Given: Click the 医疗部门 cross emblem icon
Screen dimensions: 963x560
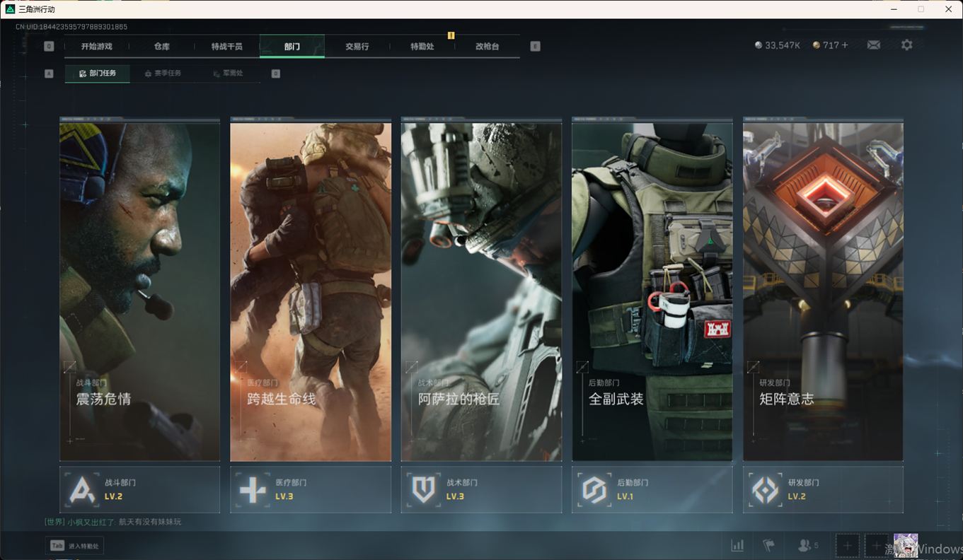Looking at the screenshot, I should 253,489.
